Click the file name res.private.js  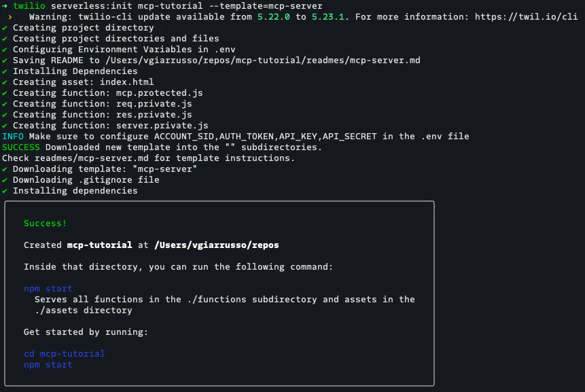(154, 115)
